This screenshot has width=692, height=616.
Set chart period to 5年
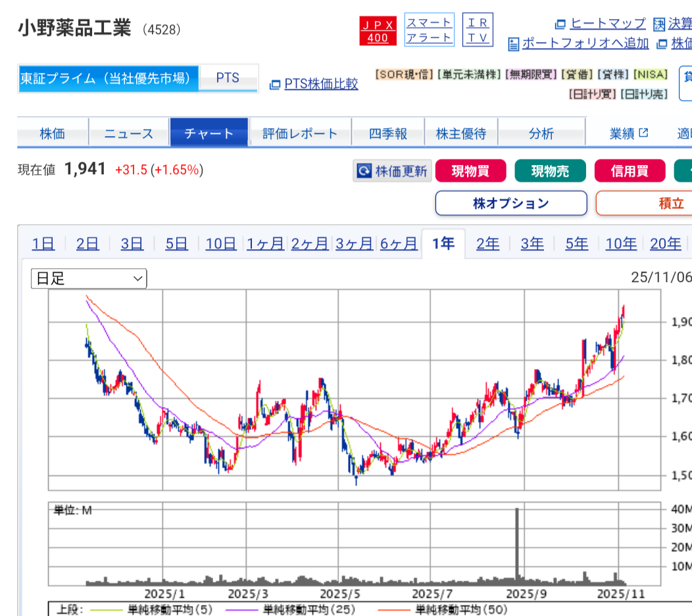pos(577,243)
